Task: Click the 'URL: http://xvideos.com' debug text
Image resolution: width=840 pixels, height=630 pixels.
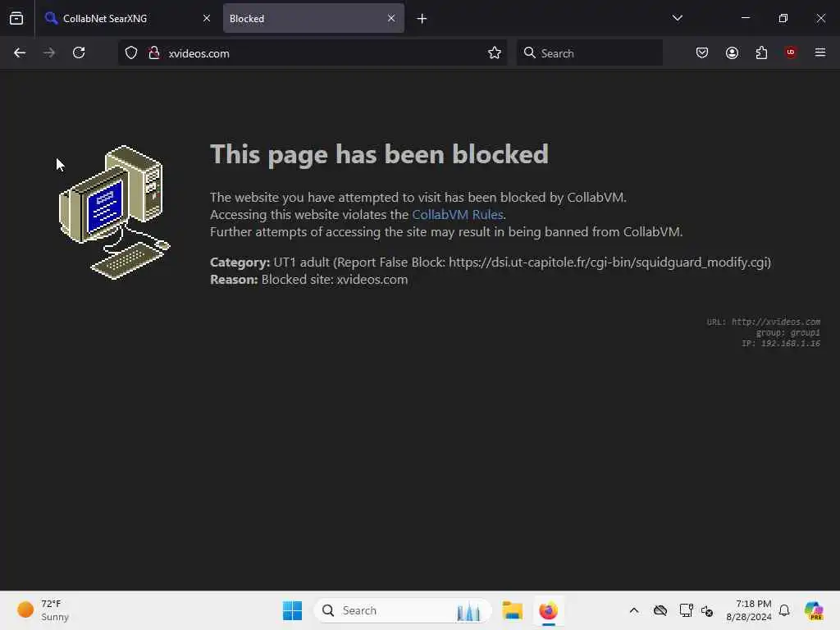Action: coord(764,322)
